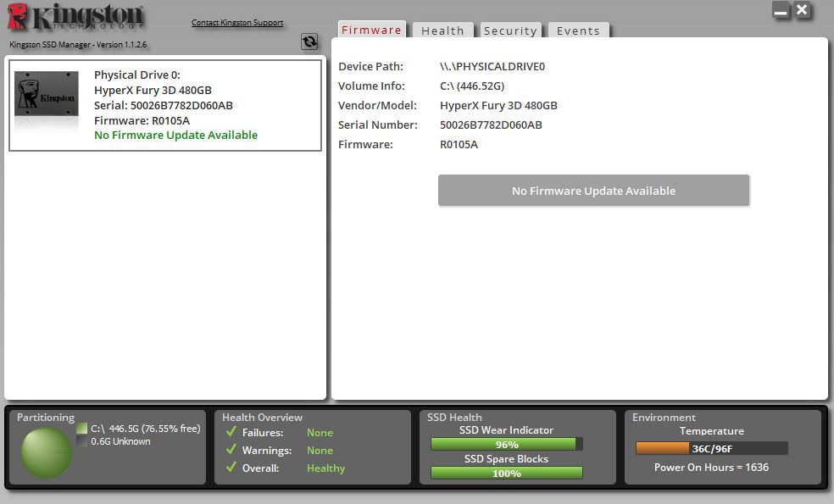Click Warnings: None status value

pyautogui.click(x=320, y=451)
